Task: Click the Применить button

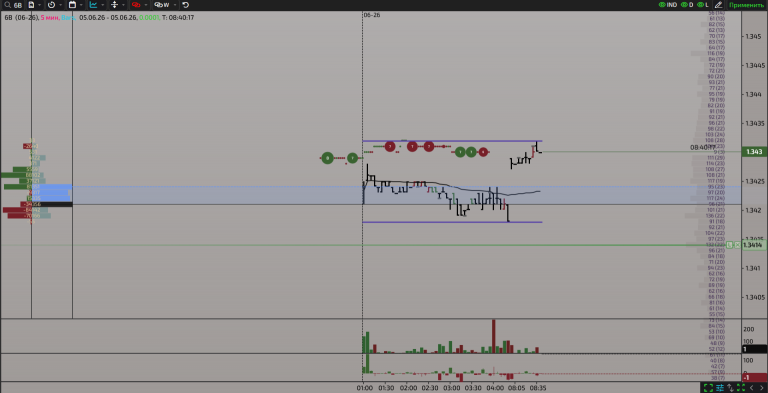Action: click(x=746, y=5)
